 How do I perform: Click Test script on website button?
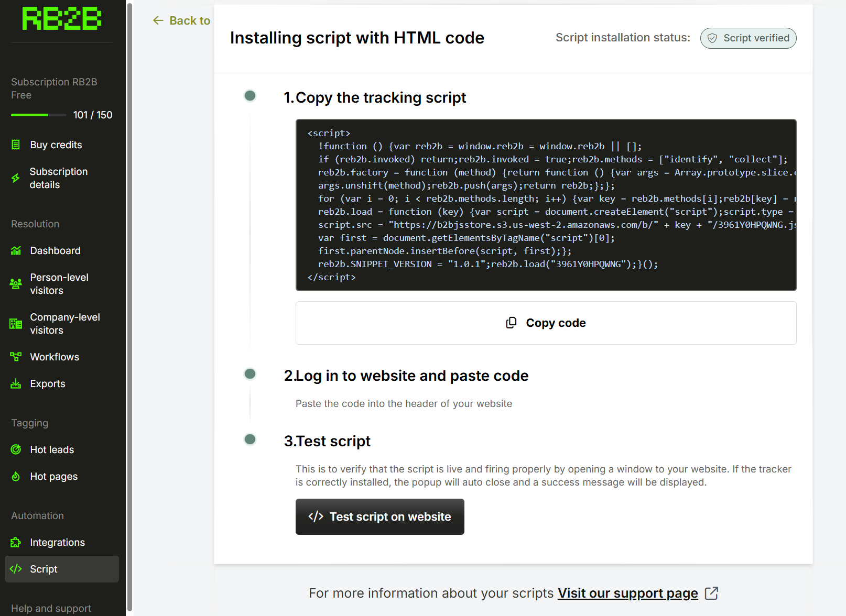click(x=379, y=516)
